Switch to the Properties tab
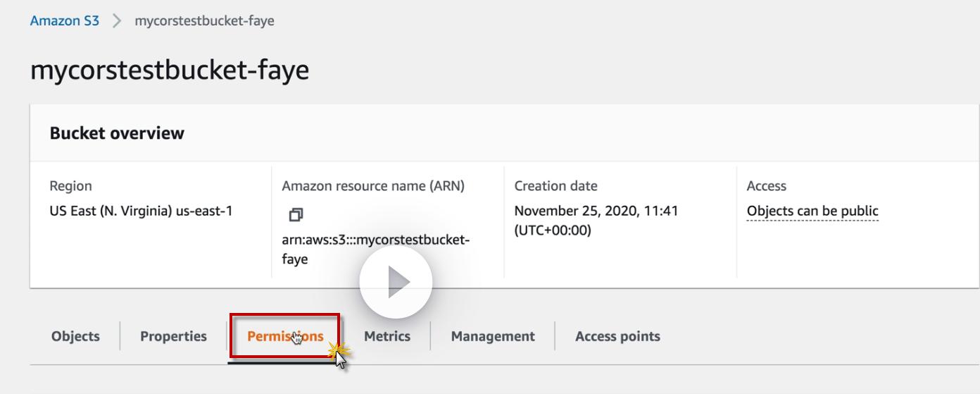This screenshot has height=394, width=980. tap(173, 336)
